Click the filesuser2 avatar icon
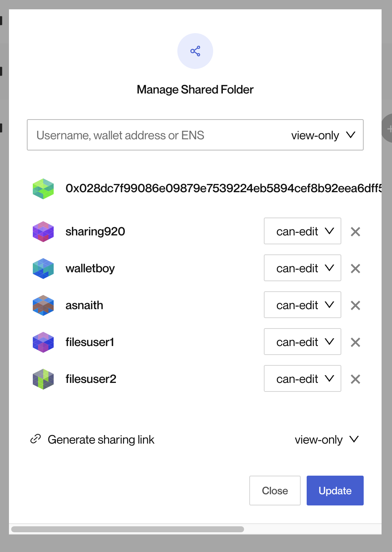The height and width of the screenshot is (552, 392). [43, 379]
